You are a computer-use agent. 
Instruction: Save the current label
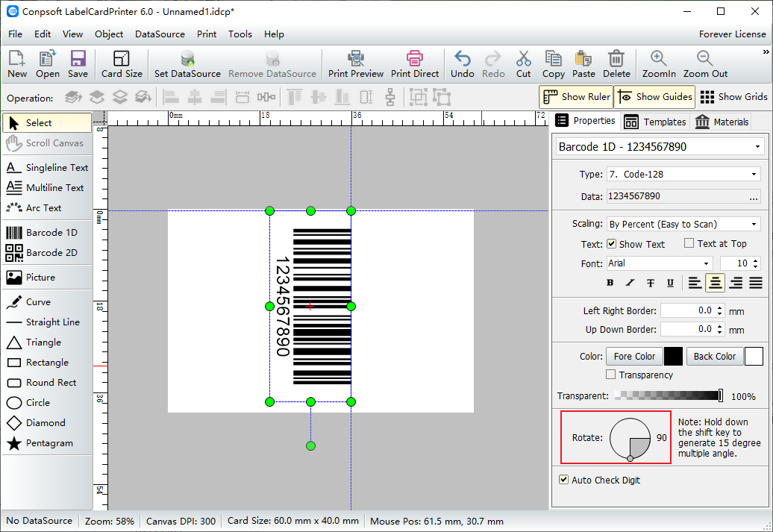(x=78, y=64)
